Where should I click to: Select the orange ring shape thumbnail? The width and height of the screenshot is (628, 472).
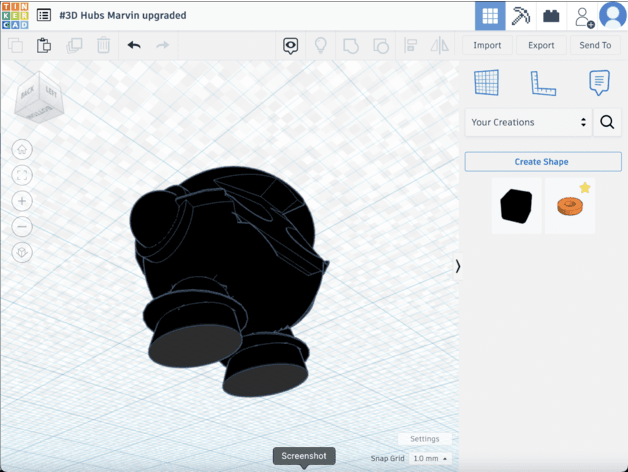pos(570,206)
